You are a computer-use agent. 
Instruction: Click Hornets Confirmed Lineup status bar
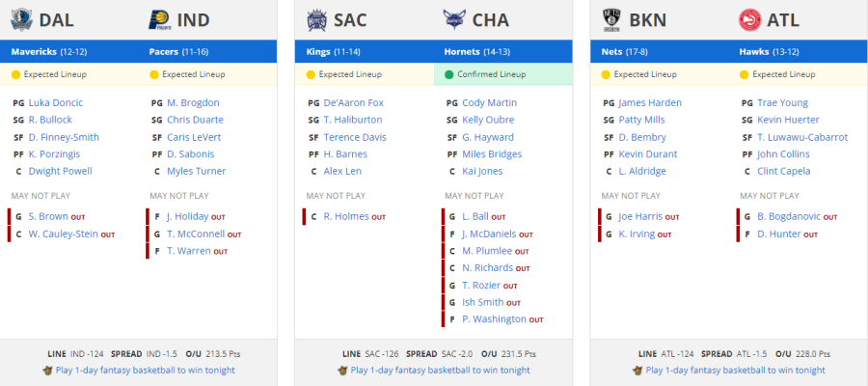coord(502,74)
